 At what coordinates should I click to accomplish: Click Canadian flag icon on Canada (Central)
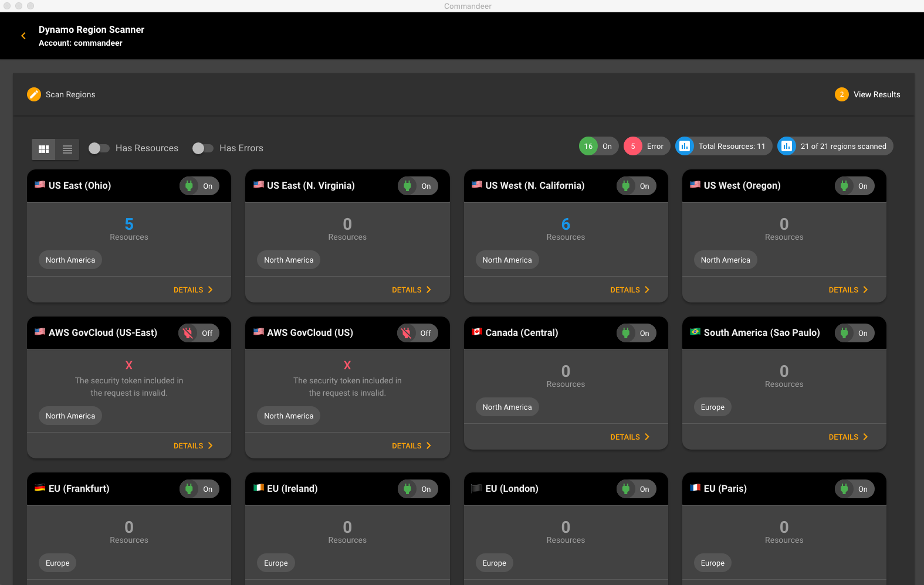pos(477,332)
